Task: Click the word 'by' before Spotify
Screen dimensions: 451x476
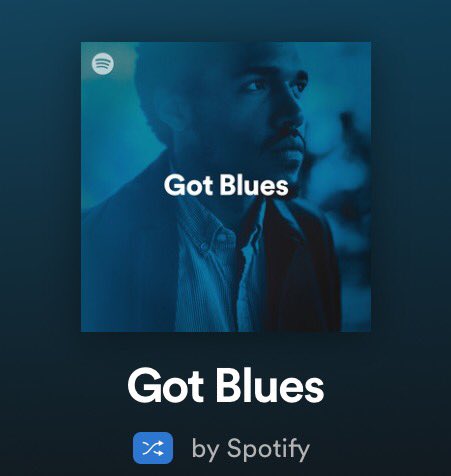Action: tap(205, 450)
